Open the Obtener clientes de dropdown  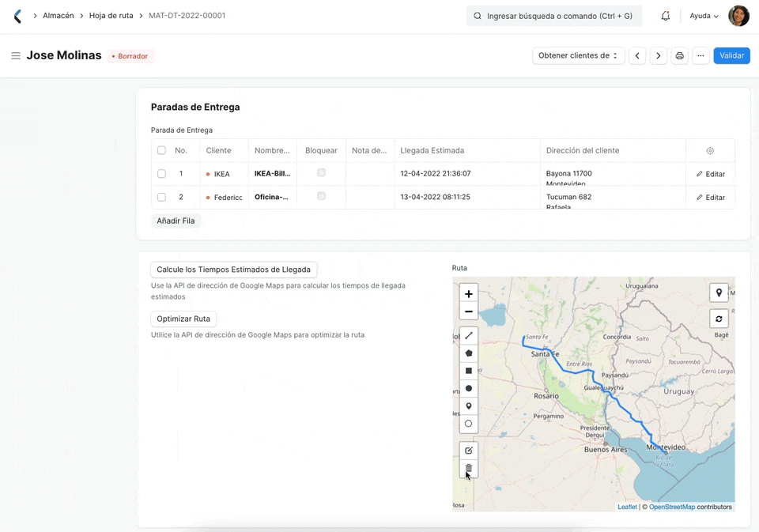pos(579,55)
